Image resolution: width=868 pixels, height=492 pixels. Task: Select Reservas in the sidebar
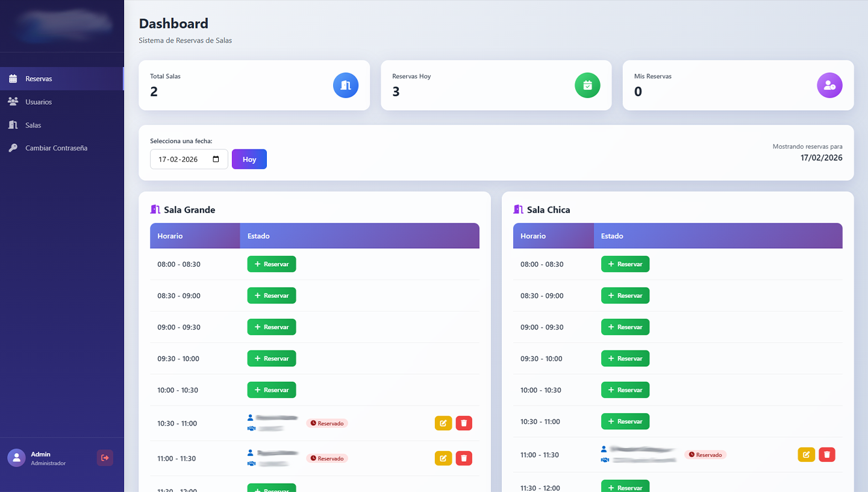39,79
